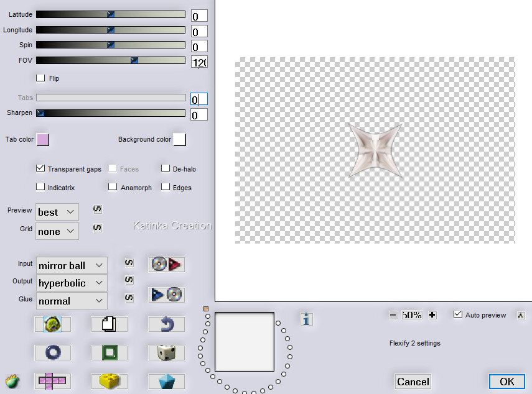This screenshot has width=532, height=394.
Task: Zoom in with the plus button
Action: [x=432, y=315]
